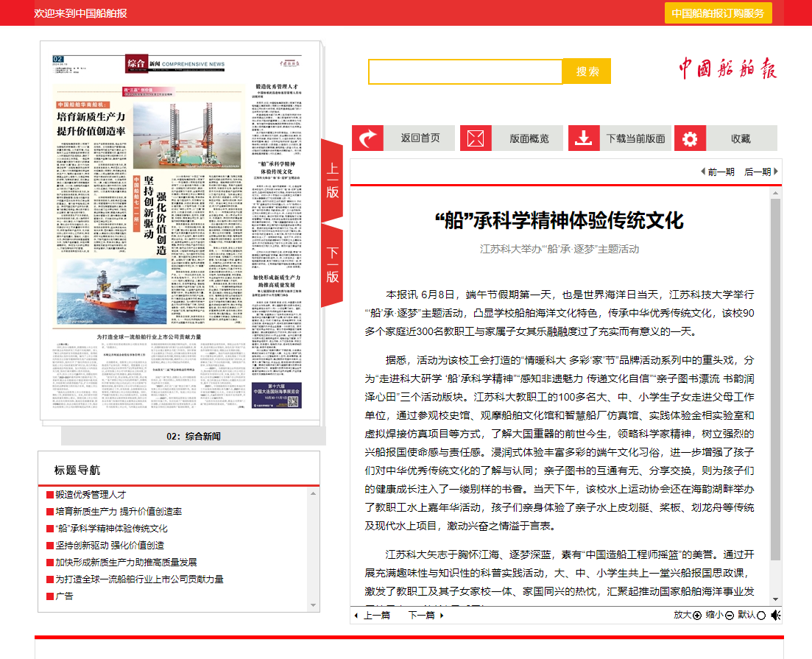Zoom in text with 放大 plus icon
Viewport: 812px width, 659px height.
point(697,616)
